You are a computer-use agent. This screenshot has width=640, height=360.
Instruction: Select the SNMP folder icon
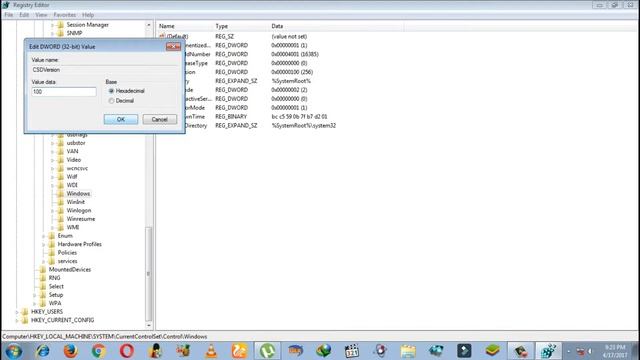click(x=61, y=33)
